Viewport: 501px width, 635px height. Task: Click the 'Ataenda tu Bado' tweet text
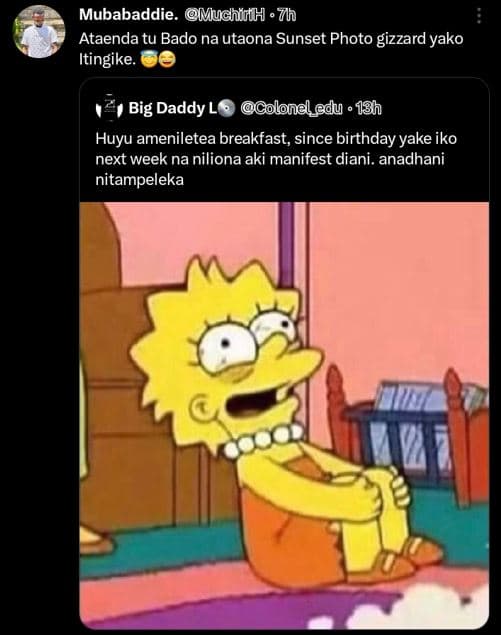click(x=271, y=49)
